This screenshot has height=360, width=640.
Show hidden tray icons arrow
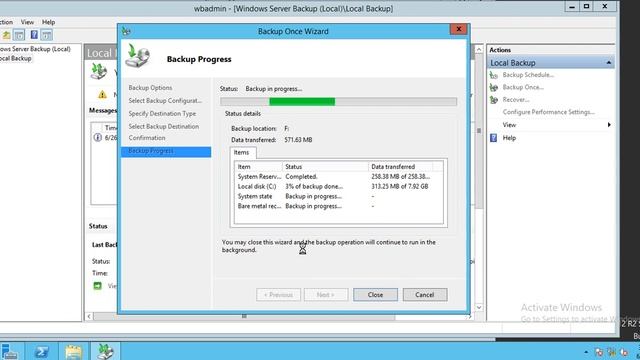pyautogui.click(x=586, y=352)
